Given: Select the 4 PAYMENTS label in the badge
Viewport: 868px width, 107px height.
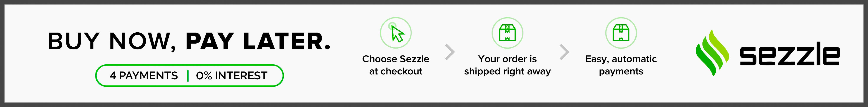Looking at the screenshot, I should point(143,76).
